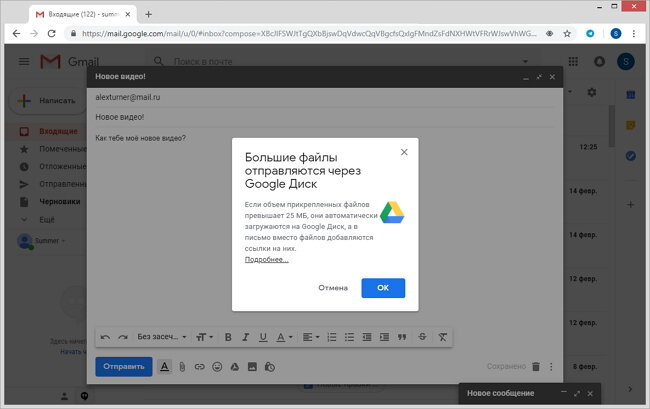Click OK in the Google Drive dialog
Image resolution: width=650 pixels, height=409 pixels.
pos(383,288)
